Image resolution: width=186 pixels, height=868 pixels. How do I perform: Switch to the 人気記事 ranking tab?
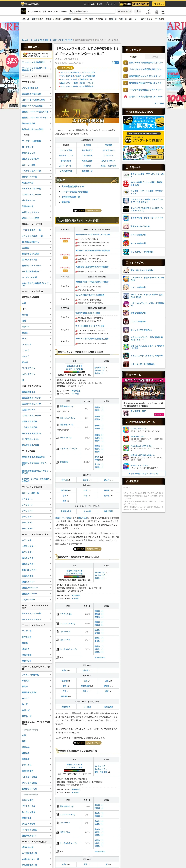(133, 57)
